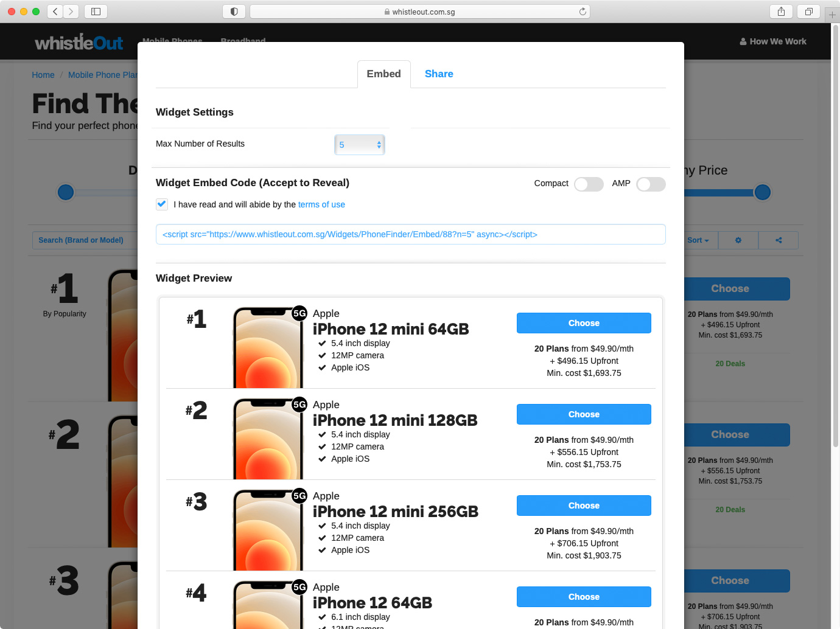840x629 pixels.
Task: Click the Safari back arrow button
Action: click(55, 12)
